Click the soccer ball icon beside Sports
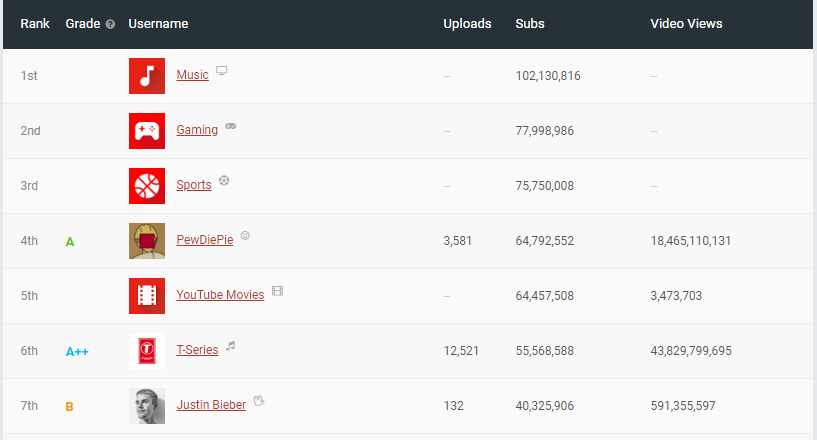Screen dimensions: 817x440 (x=224, y=180)
